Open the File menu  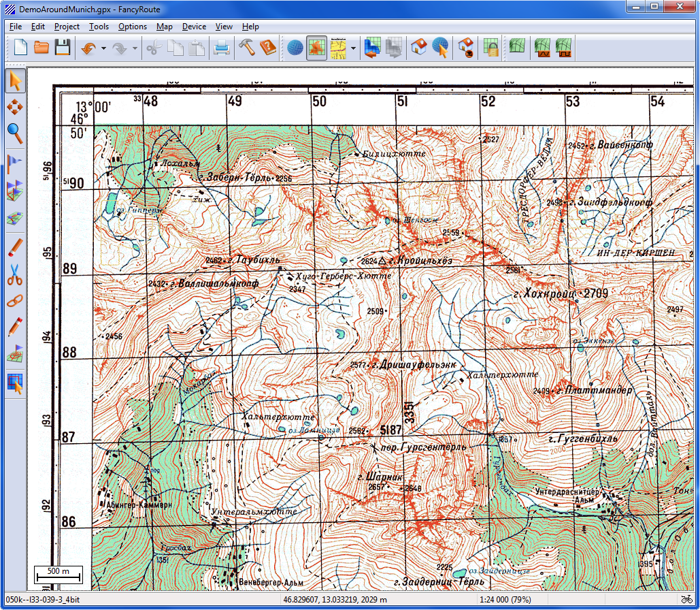coord(16,27)
